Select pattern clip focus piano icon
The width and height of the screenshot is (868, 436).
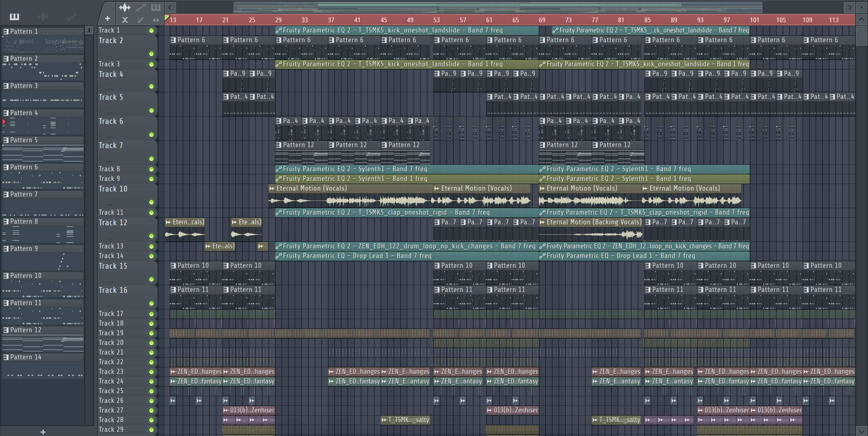(x=156, y=7)
